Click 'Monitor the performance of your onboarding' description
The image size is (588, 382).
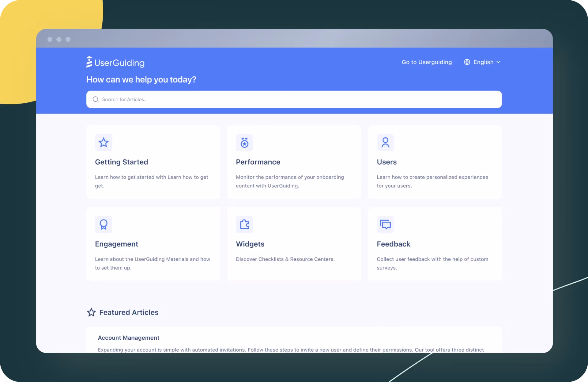pyautogui.click(x=290, y=181)
